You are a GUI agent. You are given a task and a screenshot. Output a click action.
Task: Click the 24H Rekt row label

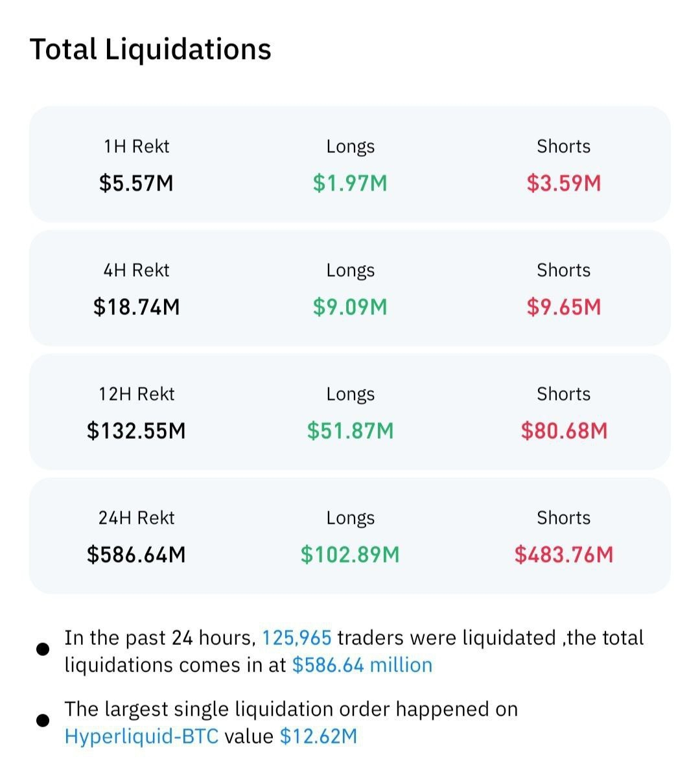(136, 518)
